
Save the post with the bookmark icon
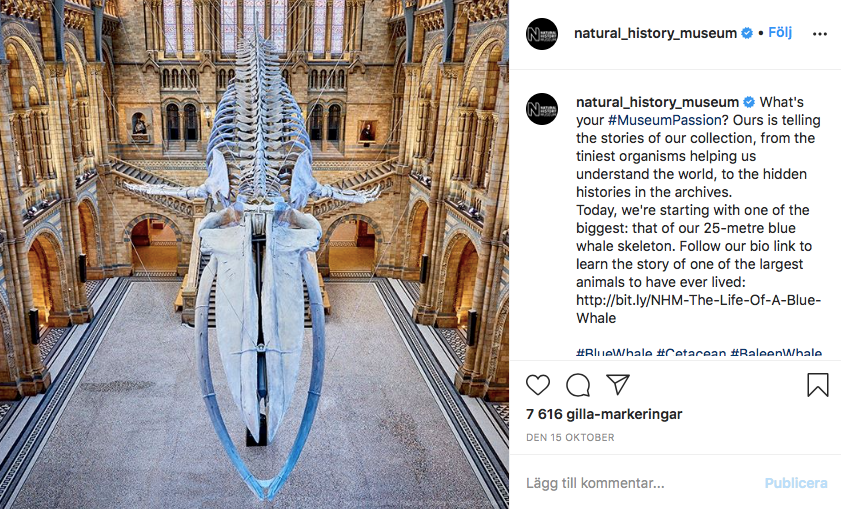(817, 385)
